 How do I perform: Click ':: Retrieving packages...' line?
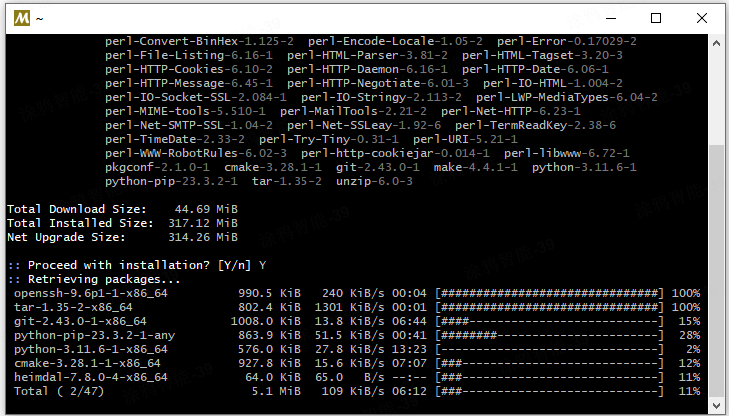tap(94, 279)
